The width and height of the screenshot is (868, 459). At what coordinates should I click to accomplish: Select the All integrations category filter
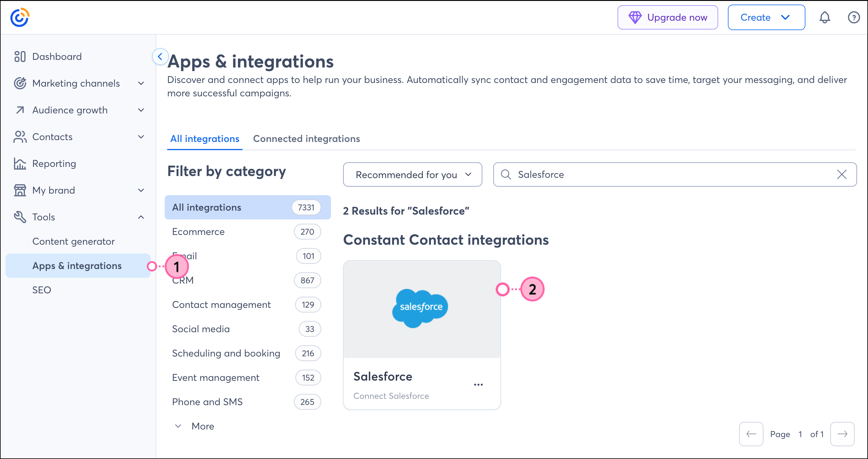tap(248, 207)
